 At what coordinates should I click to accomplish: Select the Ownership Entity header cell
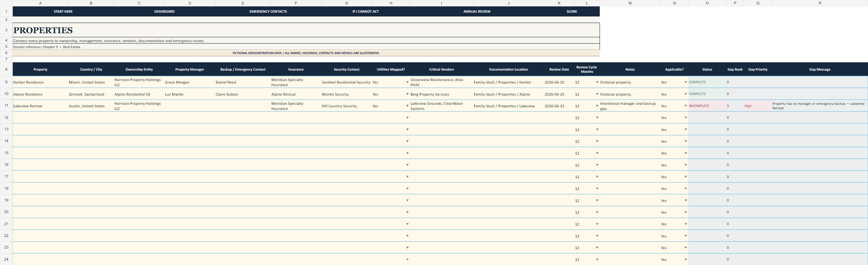pos(139,69)
